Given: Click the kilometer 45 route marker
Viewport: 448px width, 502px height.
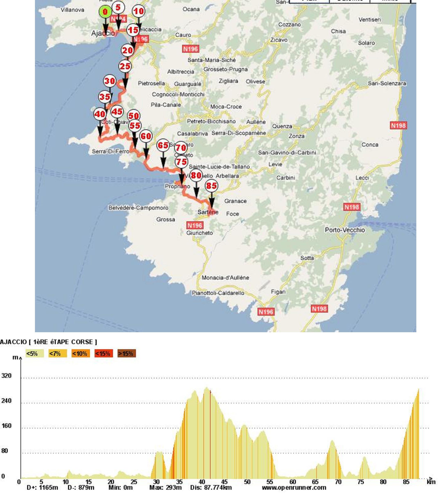Looking at the screenshot, I should 117,112.
